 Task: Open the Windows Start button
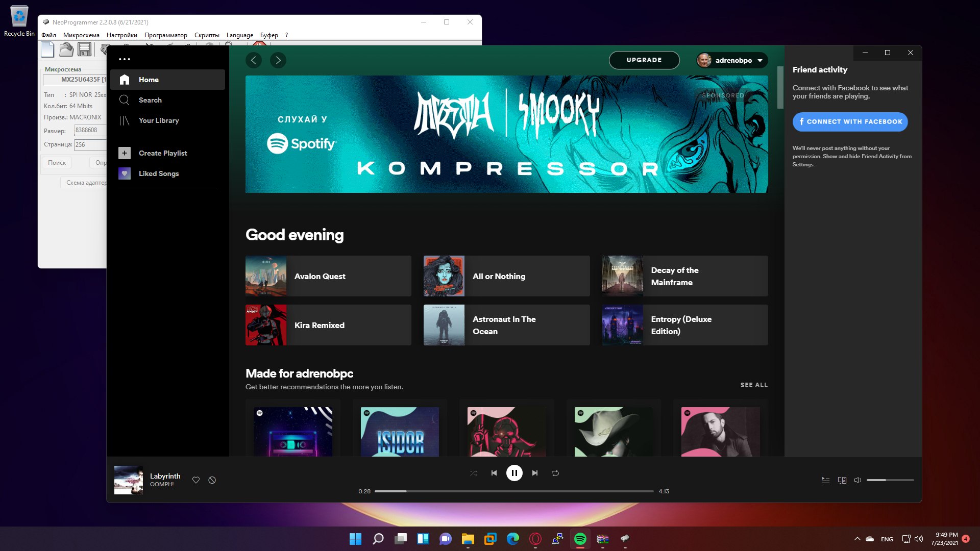pos(355,539)
